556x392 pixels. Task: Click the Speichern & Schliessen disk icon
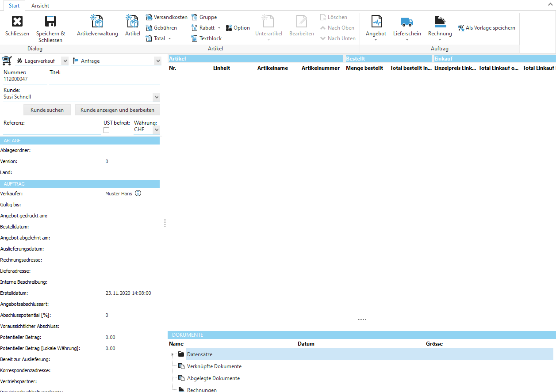click(x=50, y=22)
